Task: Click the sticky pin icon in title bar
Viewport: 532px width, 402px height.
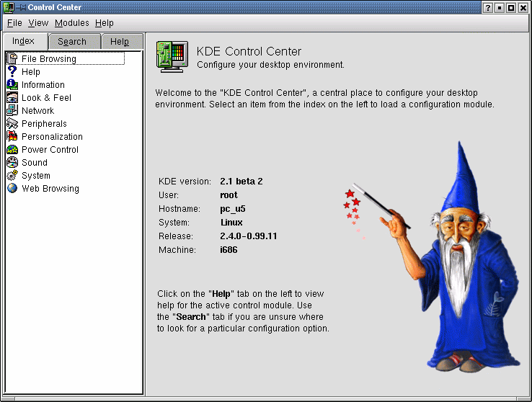Action: (x=21, y=7)
